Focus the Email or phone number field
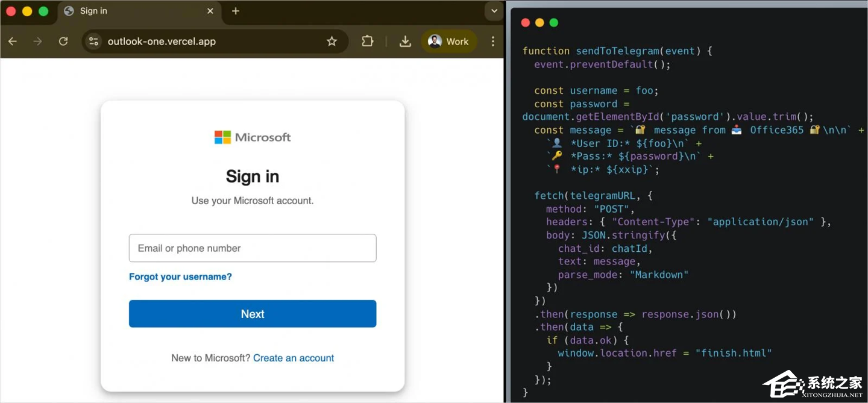This screenshot has width=868, height=403. pyautogui.click(x=253, y=248)
